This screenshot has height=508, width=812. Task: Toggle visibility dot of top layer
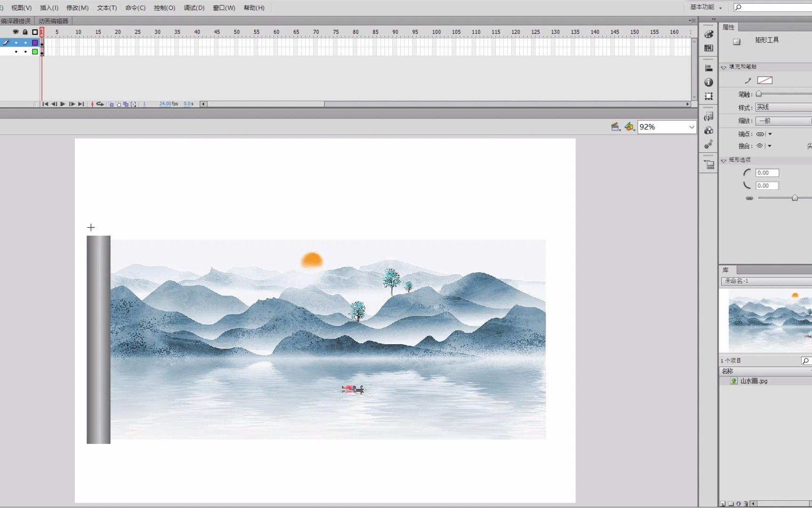tap(16, 43)
